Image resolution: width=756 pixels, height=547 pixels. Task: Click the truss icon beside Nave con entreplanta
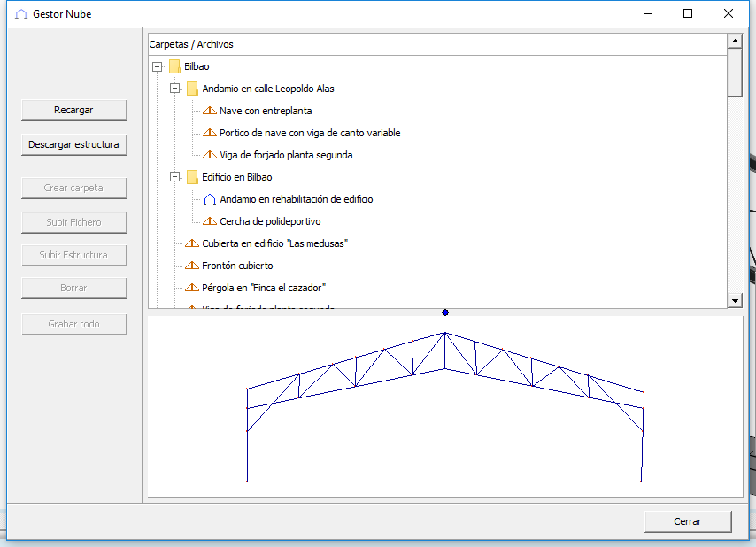point(210,111)
